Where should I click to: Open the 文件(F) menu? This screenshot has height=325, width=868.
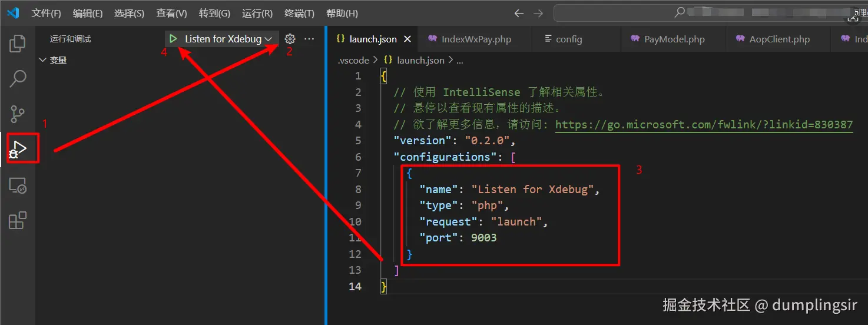pyautogui.click(x=47, y=13)
